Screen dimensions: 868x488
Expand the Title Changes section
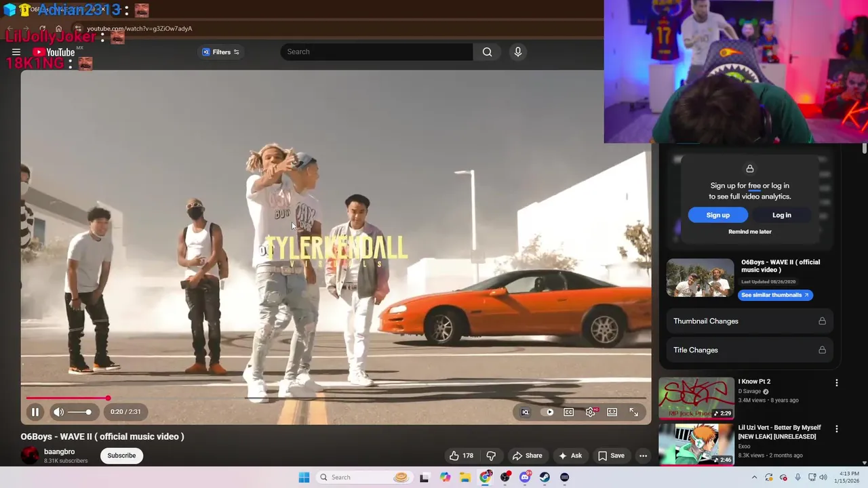[x=749, y=350]
